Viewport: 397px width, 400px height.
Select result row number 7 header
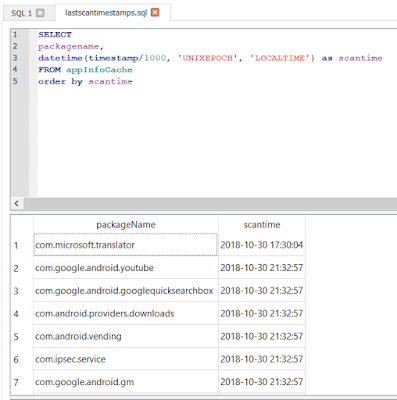(x=16, y=382)
